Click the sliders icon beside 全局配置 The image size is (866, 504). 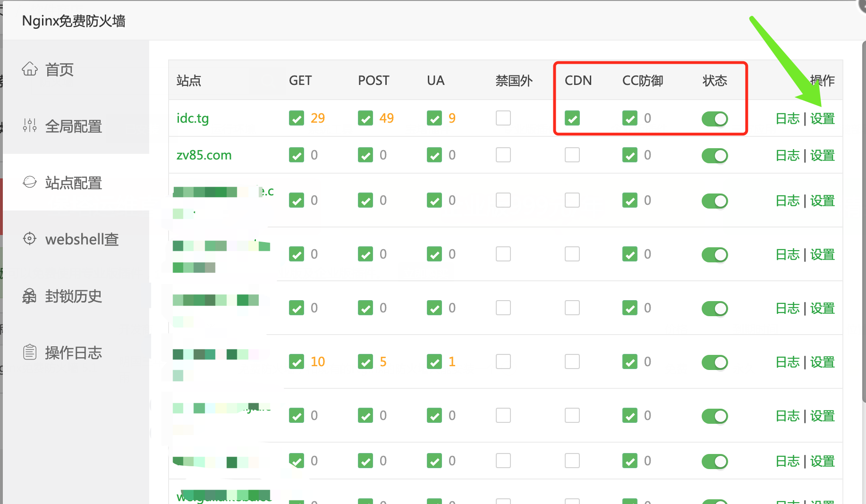click(x=30, y=126)
